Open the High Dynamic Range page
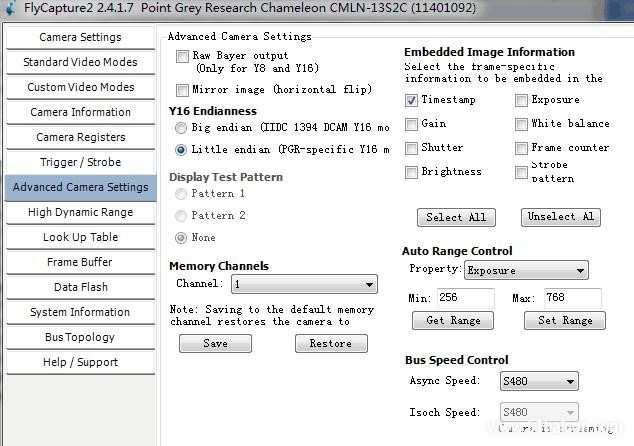The height and width of the screenshot is (446, 634). coord(80,212)
